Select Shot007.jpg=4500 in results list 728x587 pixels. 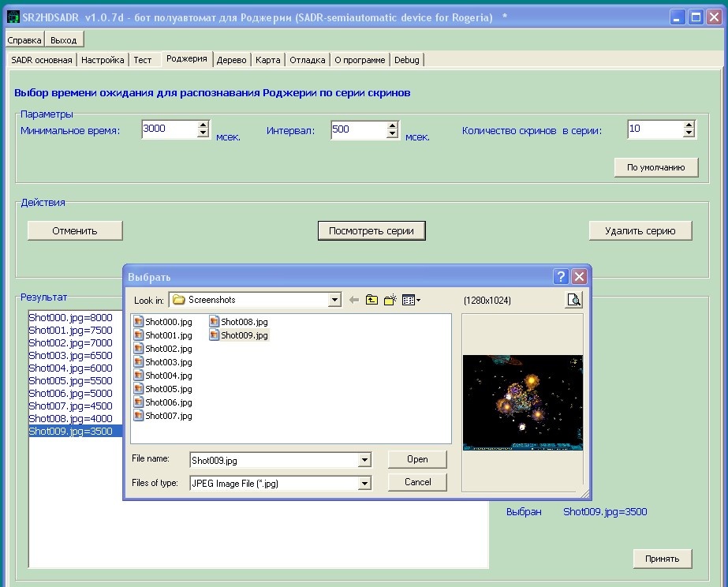coord(70,406)
